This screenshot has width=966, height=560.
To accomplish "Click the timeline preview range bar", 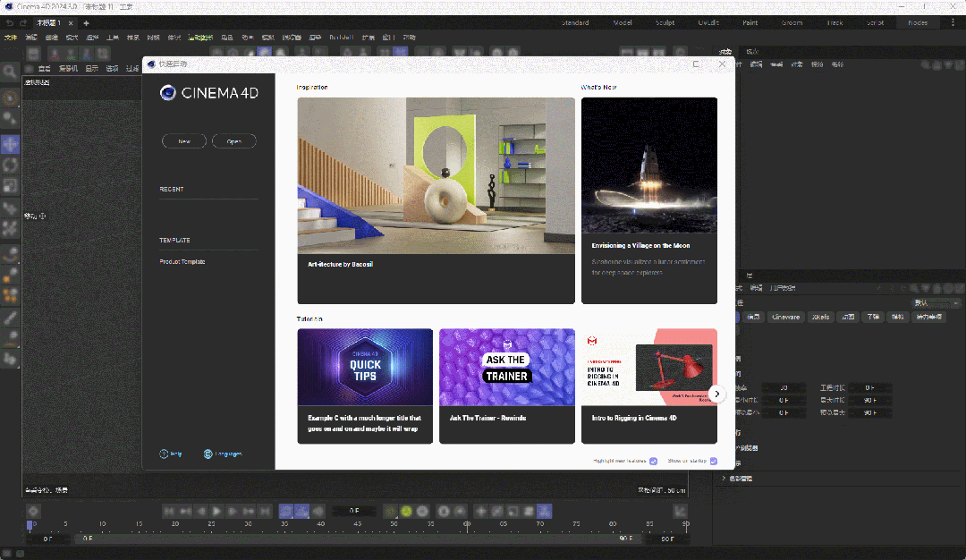I will point(357,539).
